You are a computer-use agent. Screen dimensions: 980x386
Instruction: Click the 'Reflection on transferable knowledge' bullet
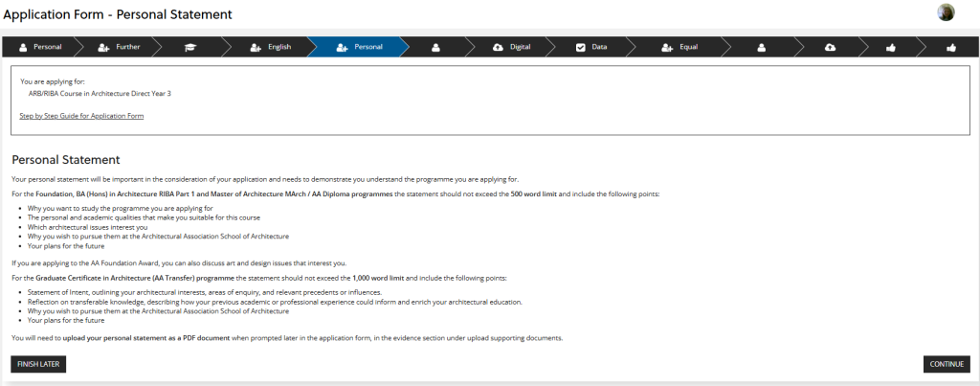[275, 302]
